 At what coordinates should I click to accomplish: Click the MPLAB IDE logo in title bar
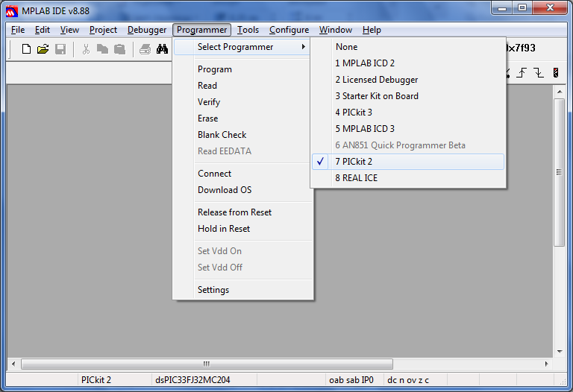[12, 11]
